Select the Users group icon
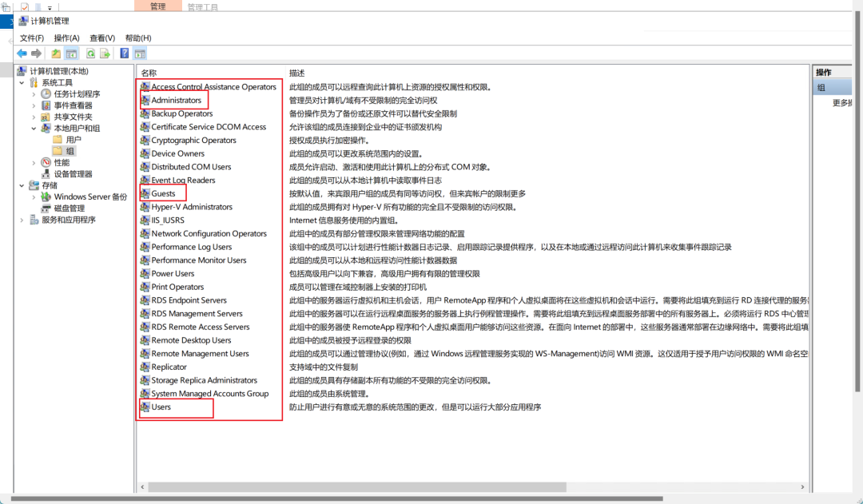Screen dimensions: 863x504 point(145,407)
